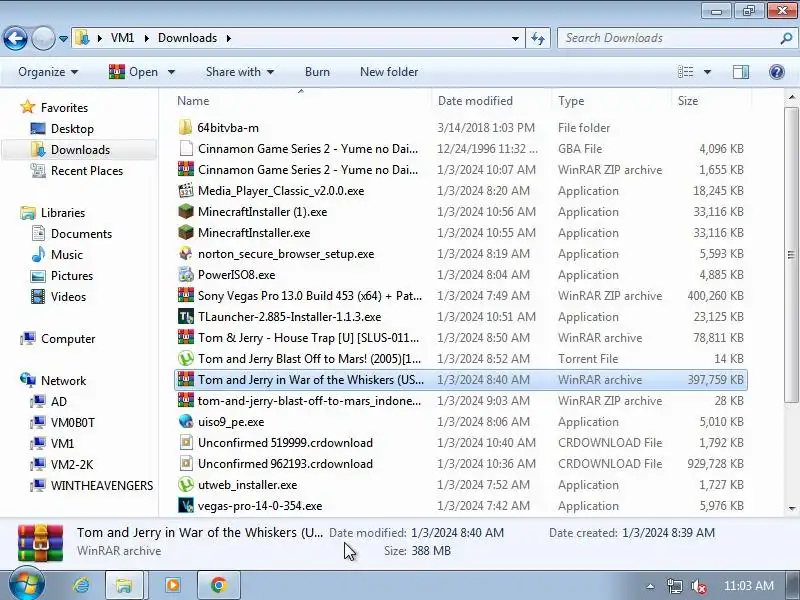Image resolution: width=800 pixels, height=600 pixels.
Task: Select MinecraftInstaller.exe file icon
Action: pos(186,232)
